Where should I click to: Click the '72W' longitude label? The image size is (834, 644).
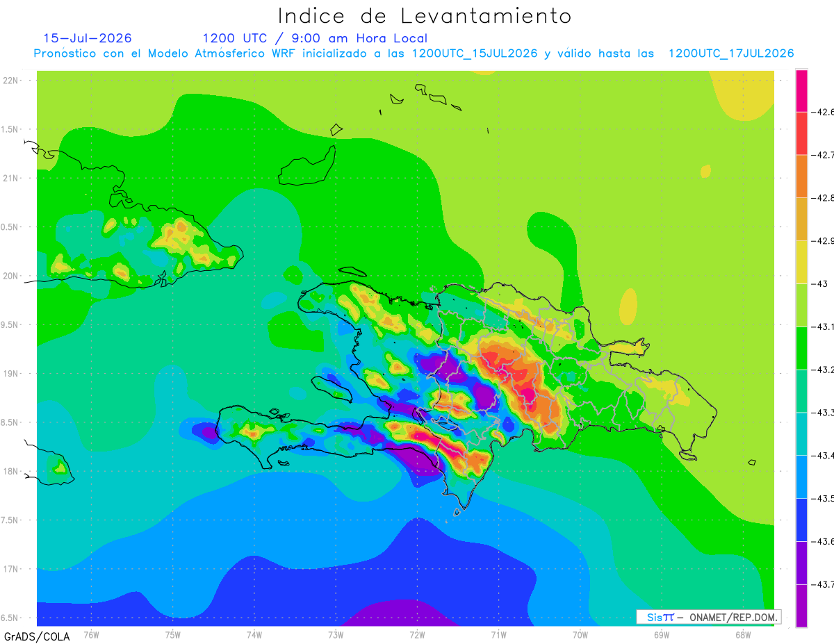click(417, 634)
